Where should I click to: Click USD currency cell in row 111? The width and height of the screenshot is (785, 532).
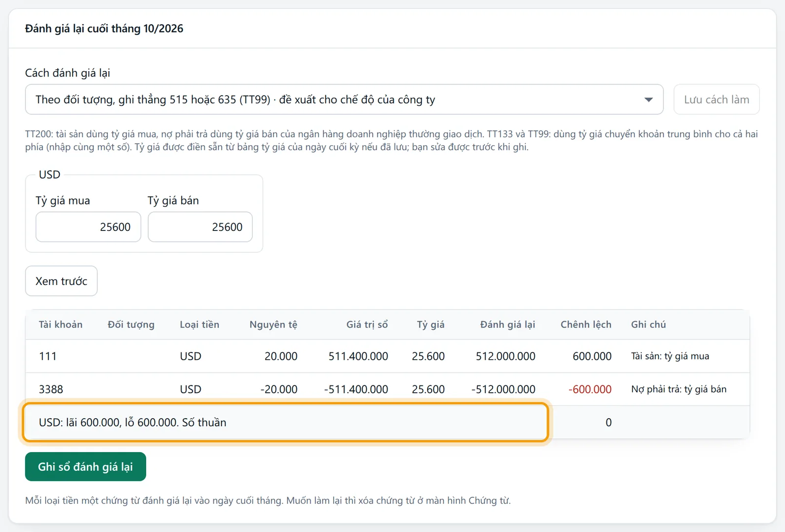click(x=191, y=356)
